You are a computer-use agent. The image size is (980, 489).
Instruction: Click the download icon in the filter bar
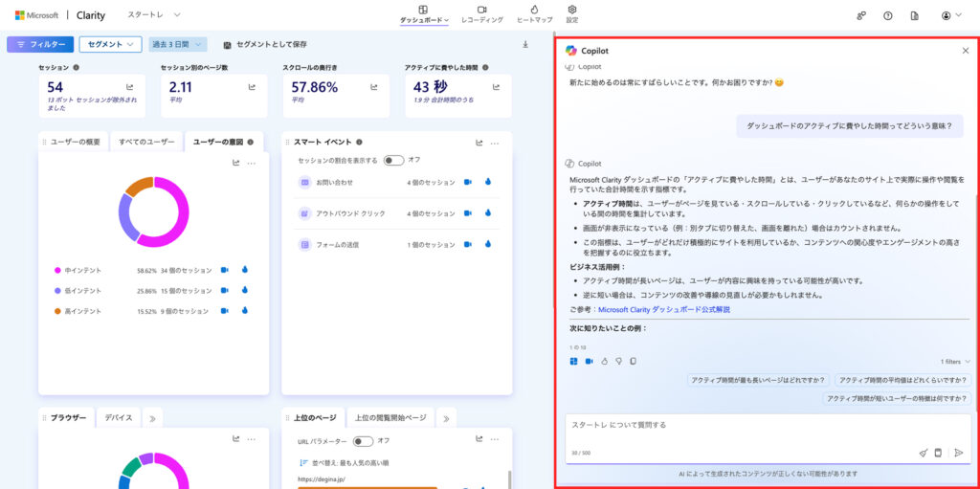(x=524, y=44)
